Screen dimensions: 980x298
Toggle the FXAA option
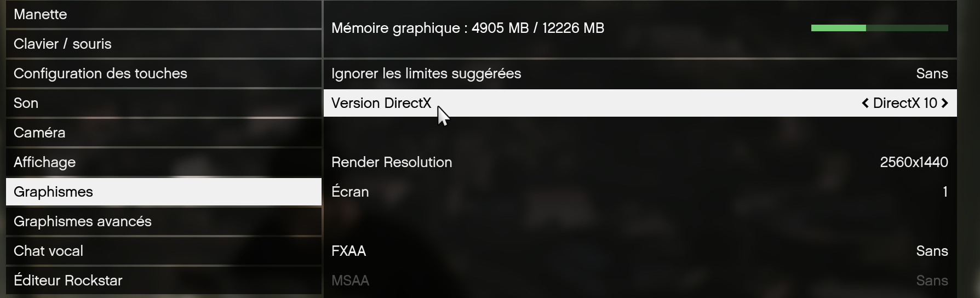640,251
